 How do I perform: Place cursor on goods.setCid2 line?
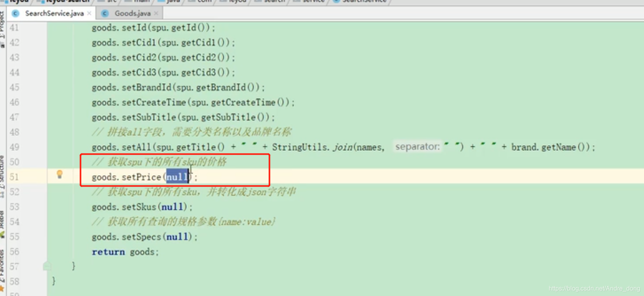pos(163,58)
